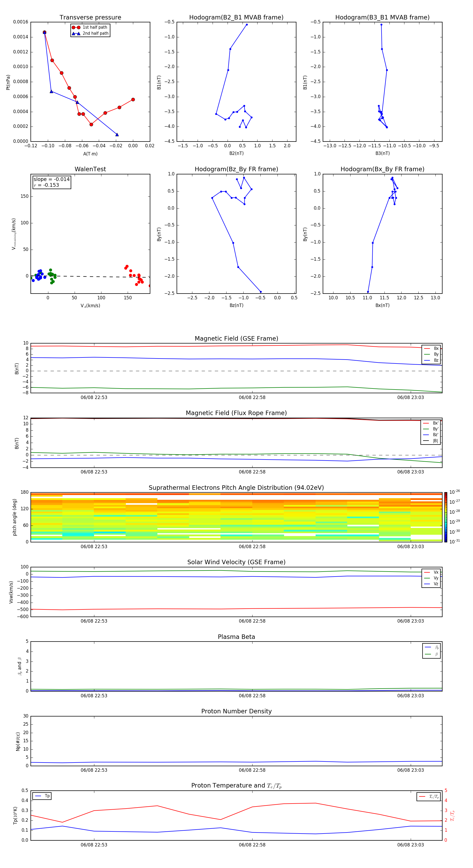
Task: Click the "pitch angle (deg)" y-axis label
Action: (x=14, y=517)
